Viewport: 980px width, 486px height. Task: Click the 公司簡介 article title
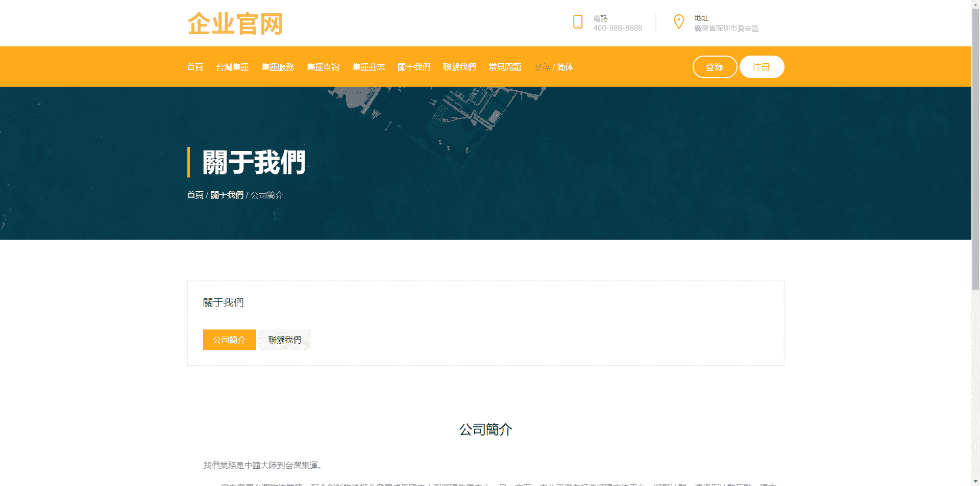click(x=486, y=429)
